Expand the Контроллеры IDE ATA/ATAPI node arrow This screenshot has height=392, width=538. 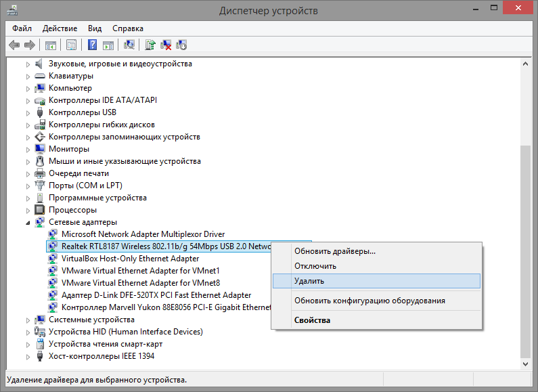click(28, 101)
